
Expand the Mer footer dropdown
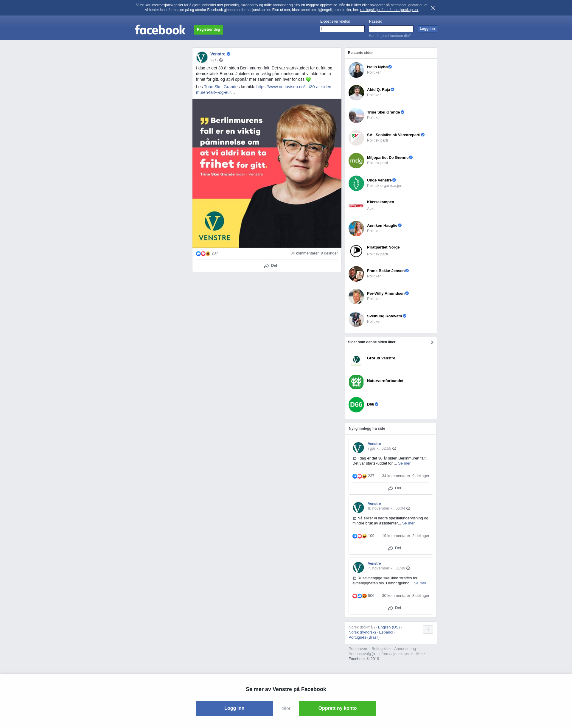point(421,654)
